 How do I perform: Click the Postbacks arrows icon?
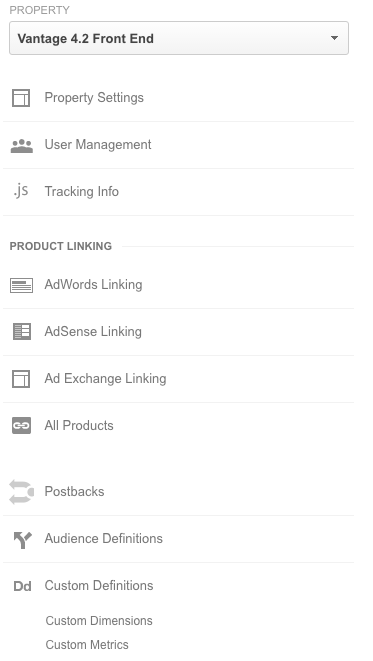pos(21,492)
